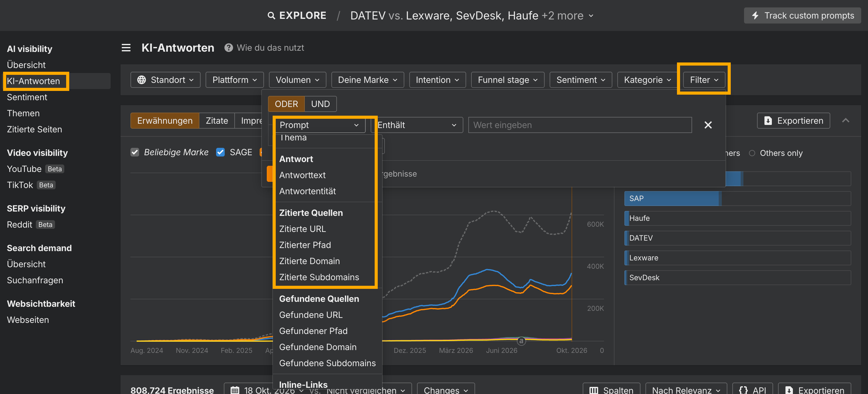Image resolution: width=868 pixels, height=394 pixels.
Task: Select the Others only radio button
Action: pyautogui.click(x=752, y=153)
